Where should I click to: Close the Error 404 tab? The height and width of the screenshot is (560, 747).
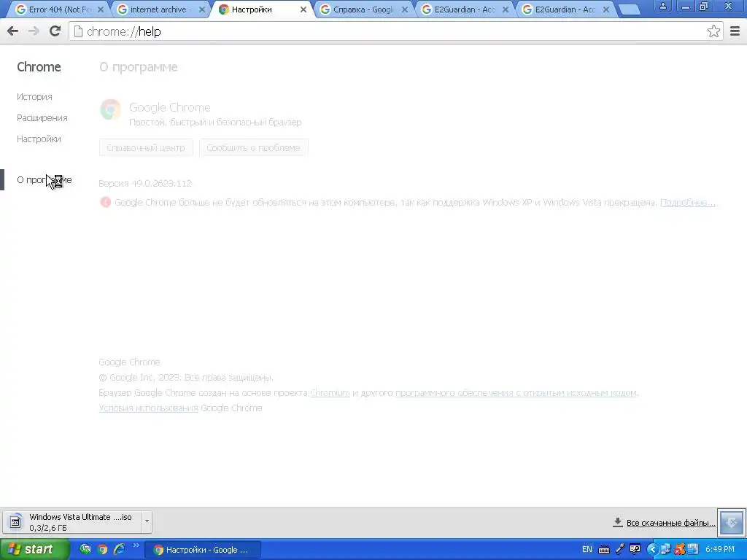101,9
